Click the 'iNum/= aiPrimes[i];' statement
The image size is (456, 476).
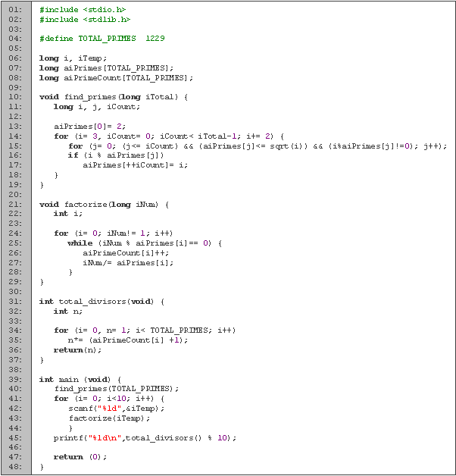click(128, 263)
